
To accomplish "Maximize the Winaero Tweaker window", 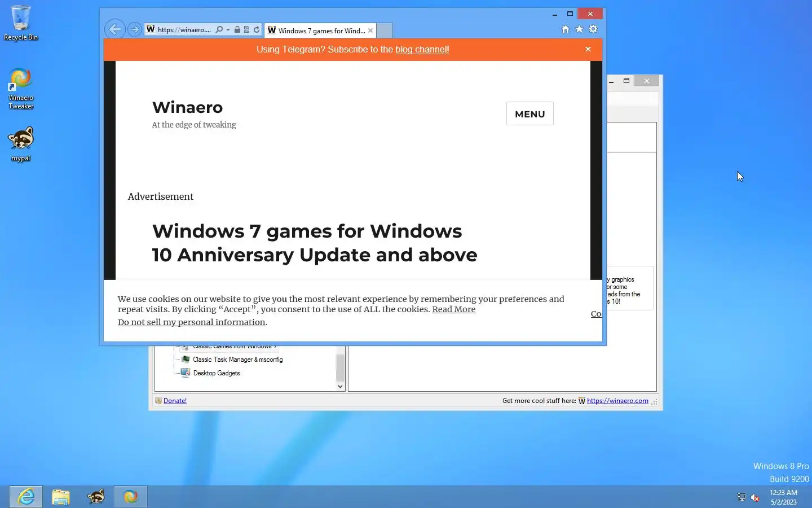I will (626, 81).
